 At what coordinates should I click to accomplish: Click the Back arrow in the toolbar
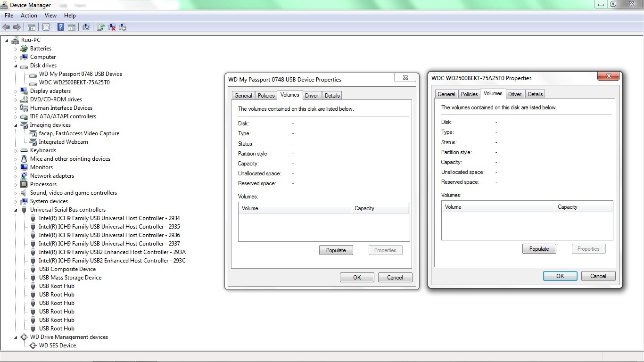[6, 27]
